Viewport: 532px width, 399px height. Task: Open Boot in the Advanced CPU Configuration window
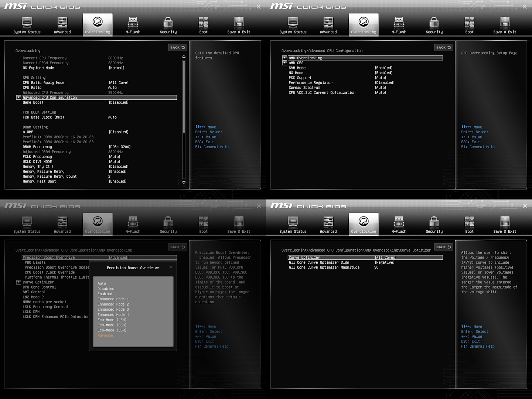[470, 25]
